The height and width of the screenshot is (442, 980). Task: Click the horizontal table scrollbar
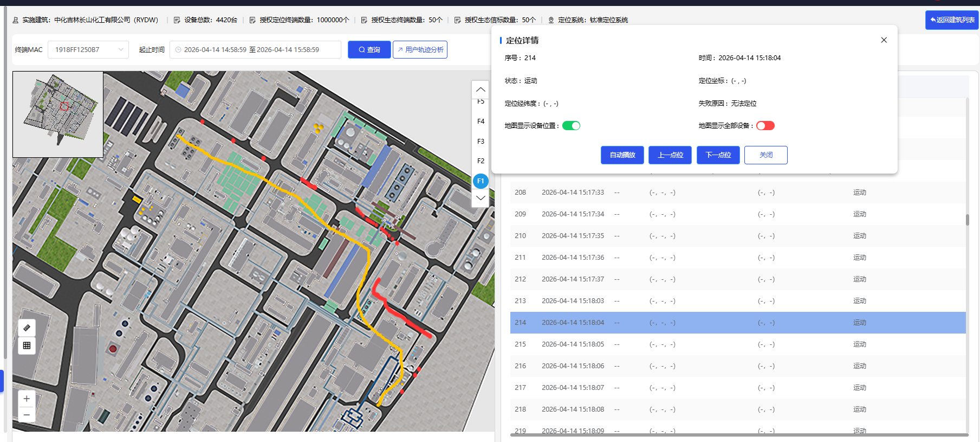tap(739, 435)
